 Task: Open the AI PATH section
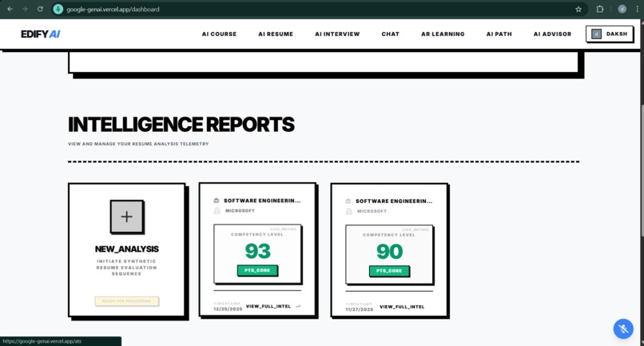tap(499, 34)
